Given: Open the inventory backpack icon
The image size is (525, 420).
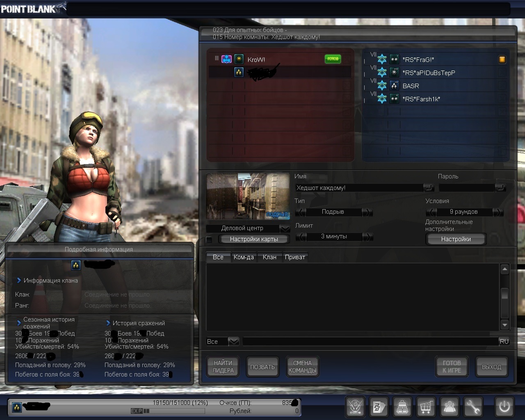Looking at the screenshot, I should coord(402,407).
